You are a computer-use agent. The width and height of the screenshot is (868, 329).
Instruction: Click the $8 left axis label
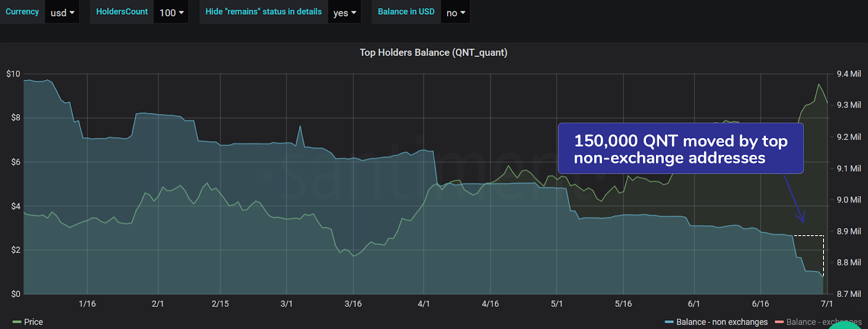[16, 118]
